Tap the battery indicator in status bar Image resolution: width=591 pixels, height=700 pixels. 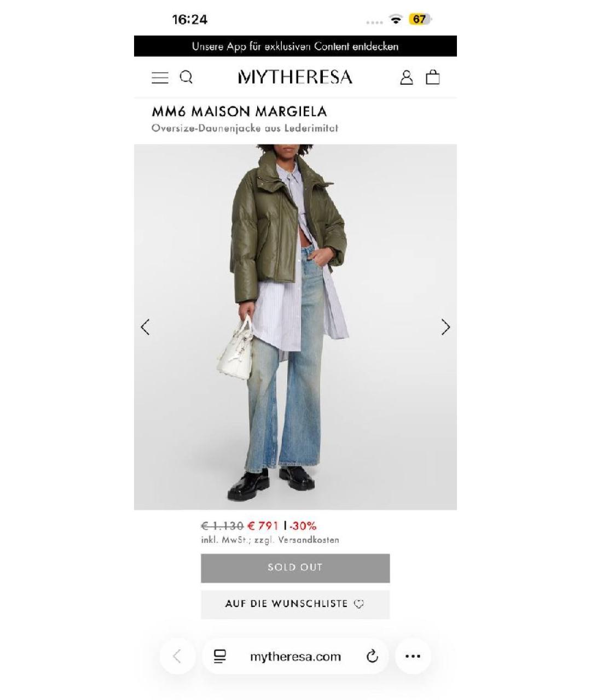click(420, 19)
